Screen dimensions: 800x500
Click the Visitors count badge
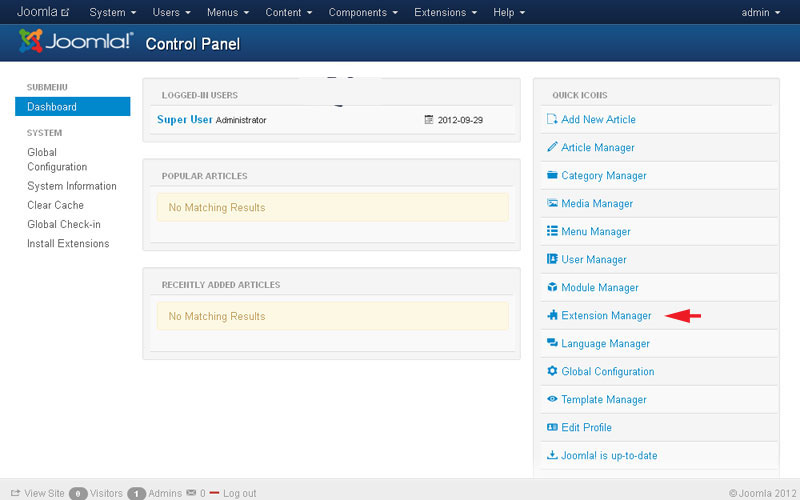pyautogui.click(x=78, y=493)
